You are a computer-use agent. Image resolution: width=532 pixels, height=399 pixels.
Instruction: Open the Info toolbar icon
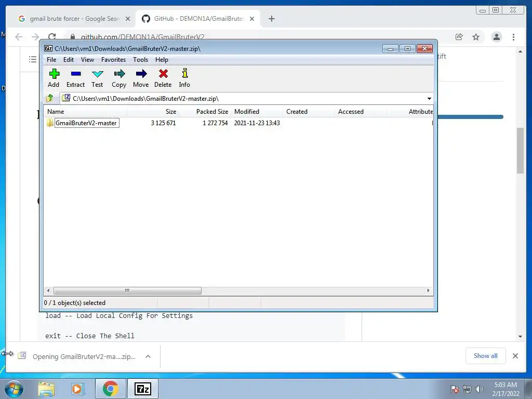[x=184, y=78]
